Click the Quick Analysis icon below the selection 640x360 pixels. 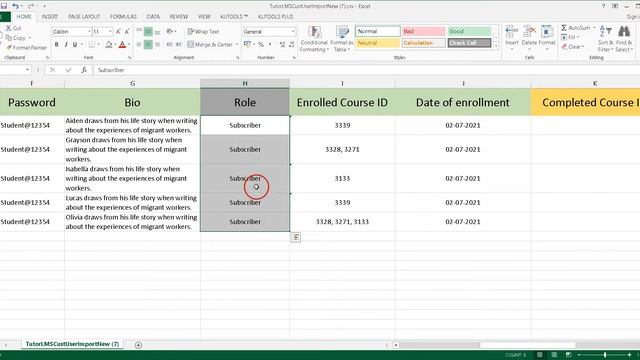(296, 237)
